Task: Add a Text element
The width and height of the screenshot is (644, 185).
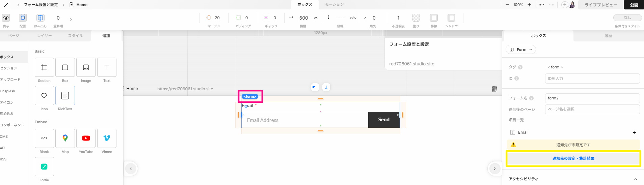Action: tap(107, 67)
